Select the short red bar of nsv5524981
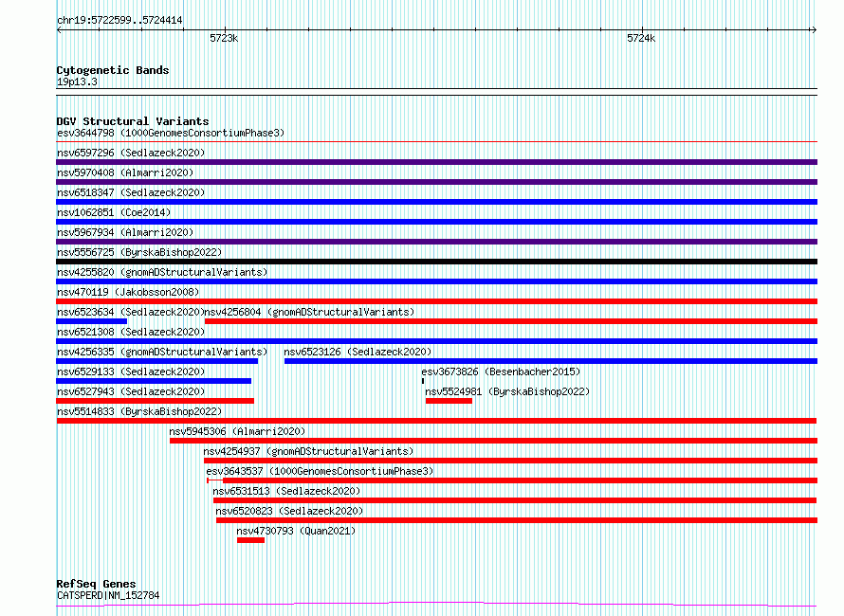The height and width of the screenshot is (616, 844). 449,401
